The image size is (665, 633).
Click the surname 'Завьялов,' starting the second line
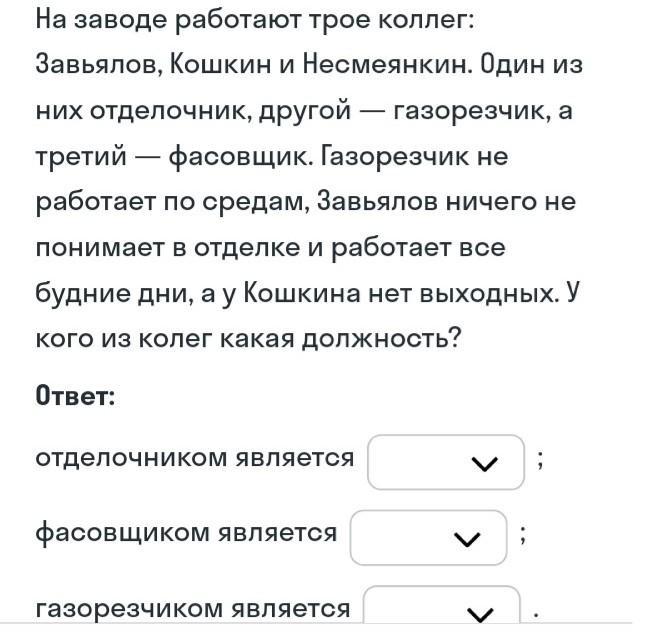pos(98,64)
